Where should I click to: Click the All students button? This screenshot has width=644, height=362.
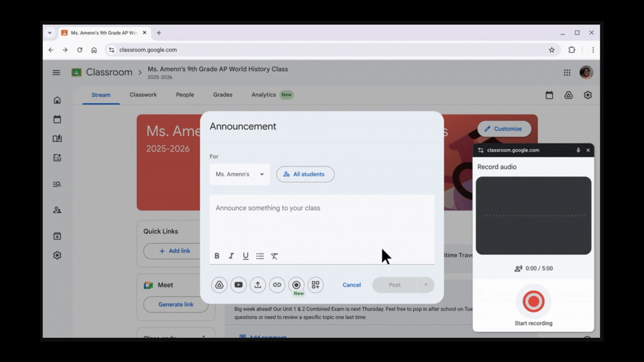pos(305,174)
